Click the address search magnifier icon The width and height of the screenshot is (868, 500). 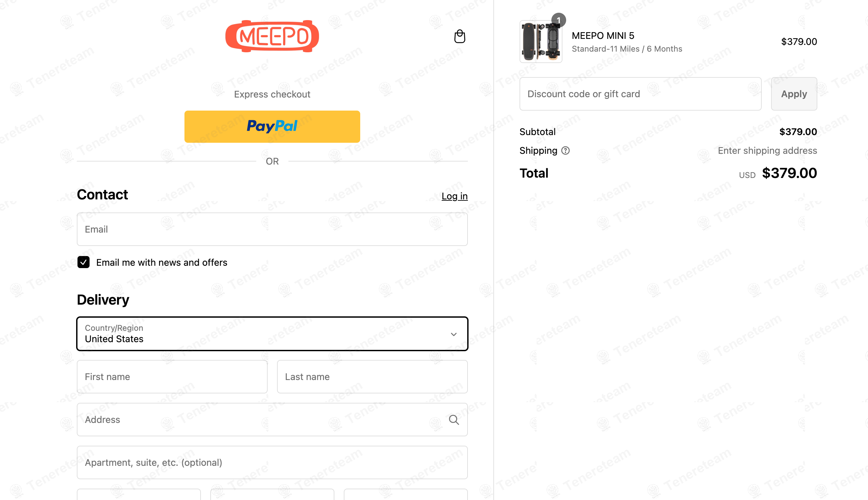453,420
